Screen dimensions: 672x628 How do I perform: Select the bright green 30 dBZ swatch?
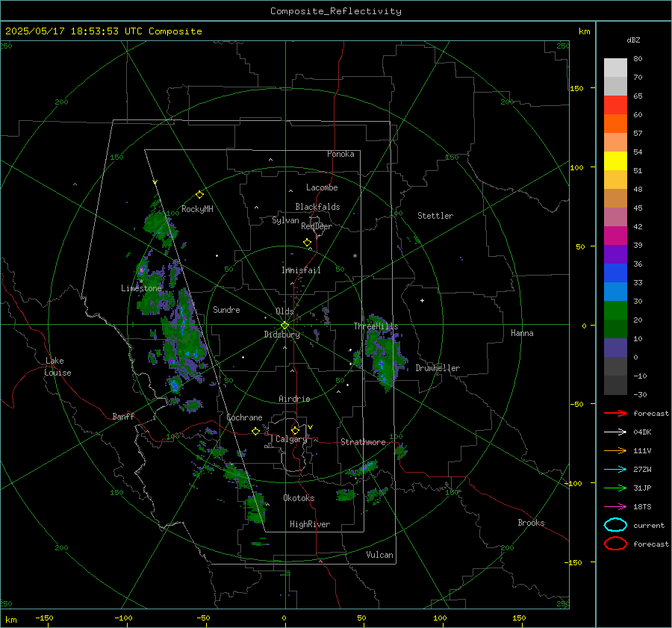tap(615, 311)
